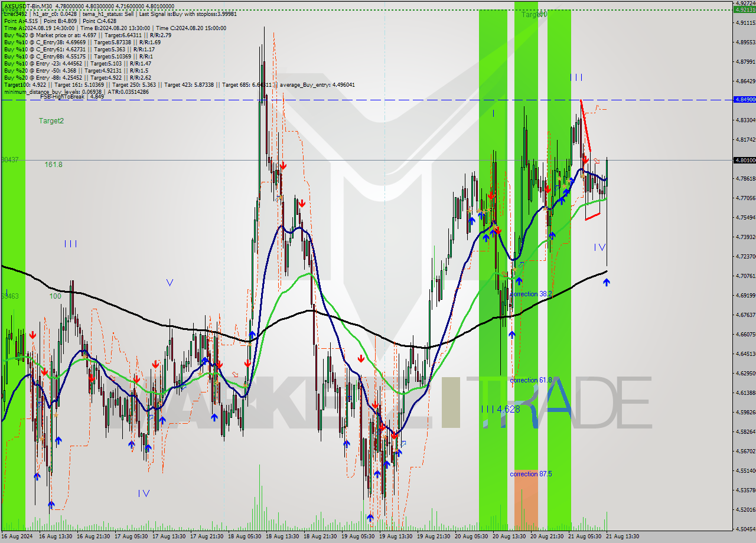Click the '21 Aug 05:30' time label
Screen dimensions: 756x543
point(584,537)
